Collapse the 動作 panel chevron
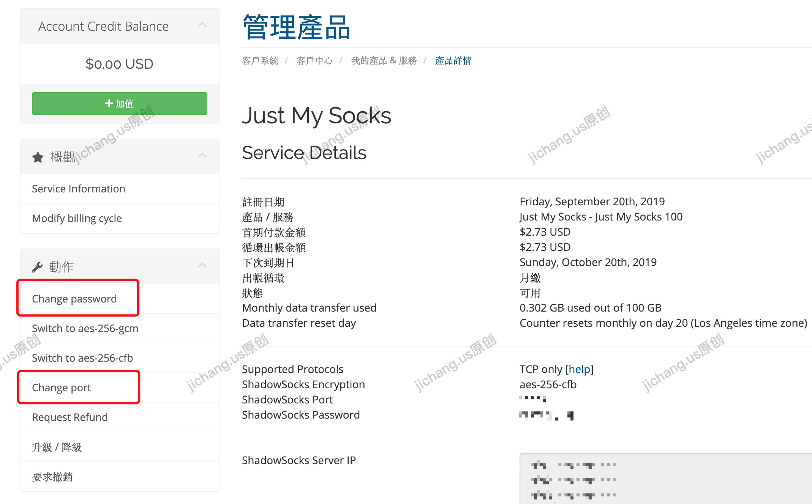Viewport: 812px width, 504px height. (202, 265)
